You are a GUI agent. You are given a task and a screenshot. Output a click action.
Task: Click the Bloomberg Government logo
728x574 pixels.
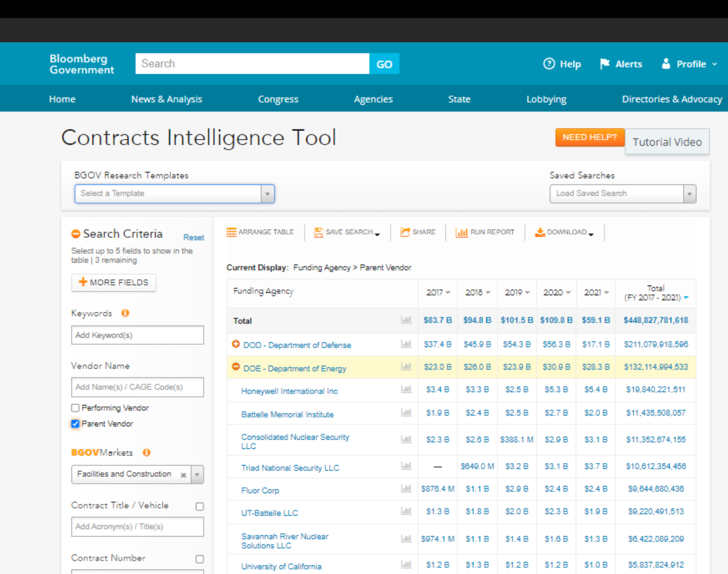81,64
